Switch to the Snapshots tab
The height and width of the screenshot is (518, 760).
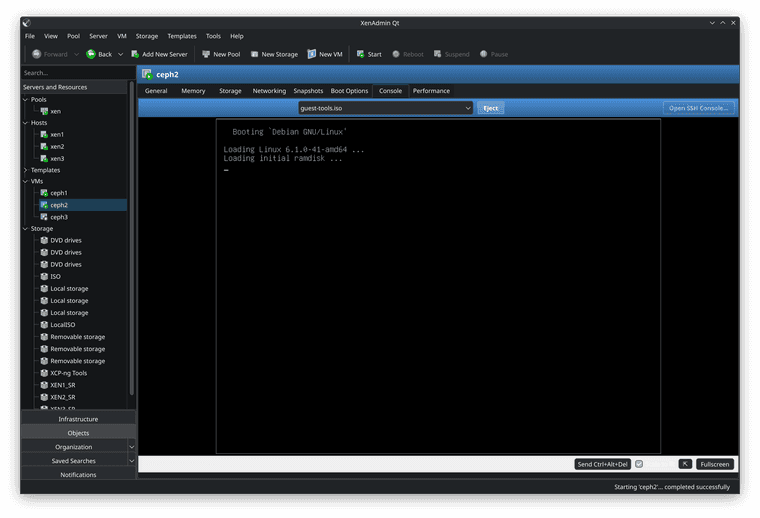point(308,91)
